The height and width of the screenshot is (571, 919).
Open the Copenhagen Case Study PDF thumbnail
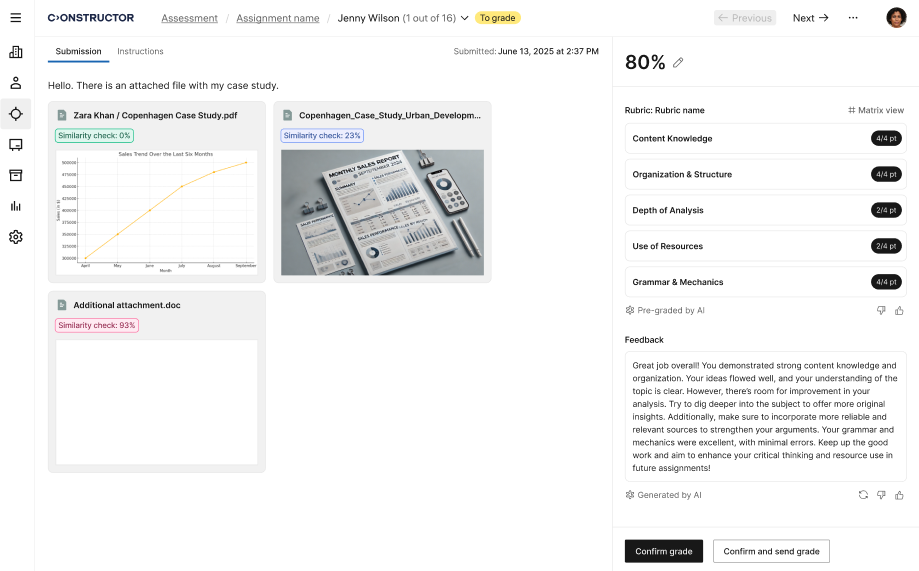coord(157,212)
